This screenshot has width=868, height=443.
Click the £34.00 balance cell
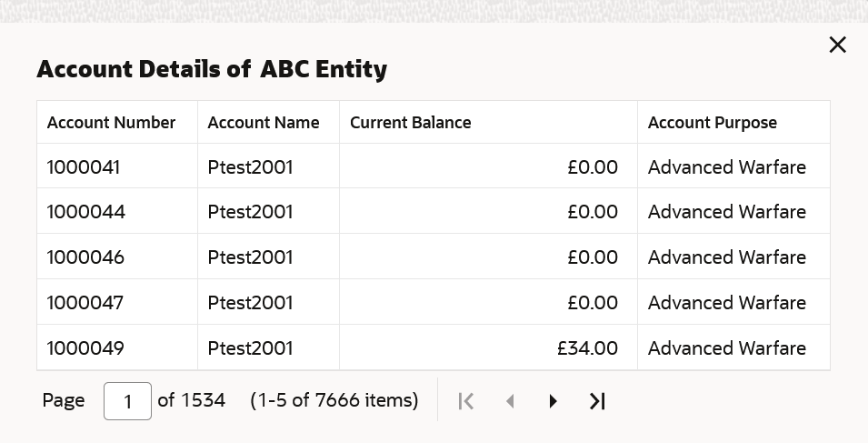tap(587, 348)
